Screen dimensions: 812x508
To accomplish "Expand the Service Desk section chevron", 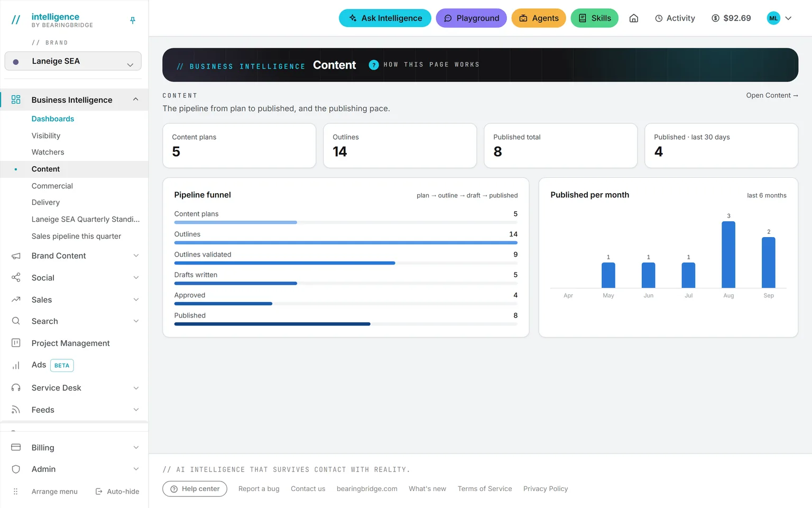I will point(136,388).
